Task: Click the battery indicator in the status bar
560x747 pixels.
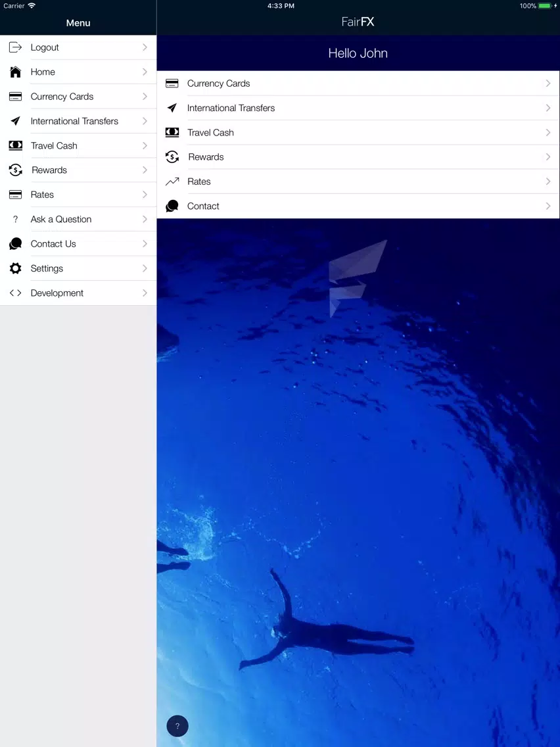Action: pos(544,6)
